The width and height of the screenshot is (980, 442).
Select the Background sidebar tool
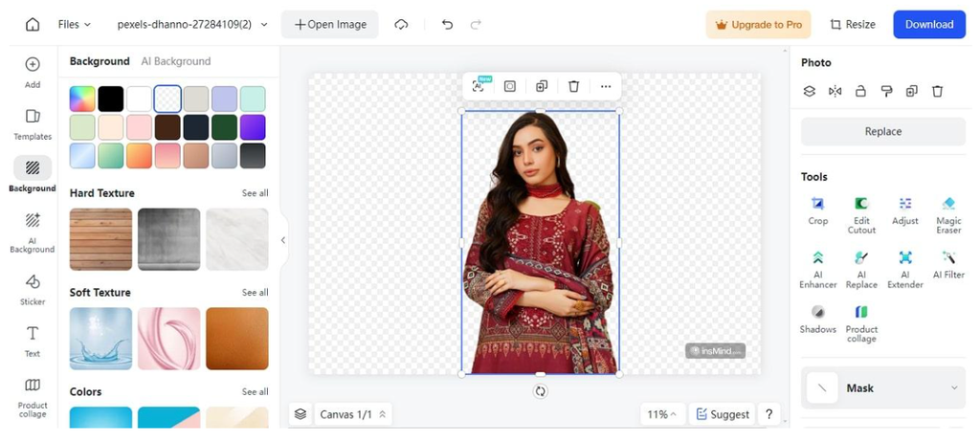coord(33,174)
